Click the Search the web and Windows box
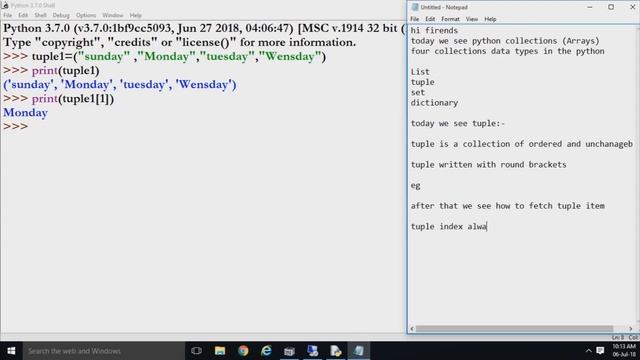The image size is (640, 360). [104, 351]
